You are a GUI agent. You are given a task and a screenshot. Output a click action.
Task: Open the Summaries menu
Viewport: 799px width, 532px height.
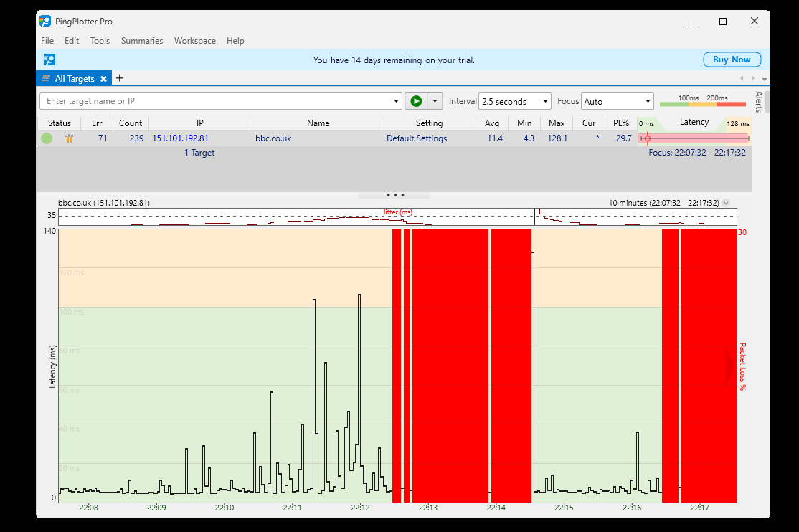point(142,41)
